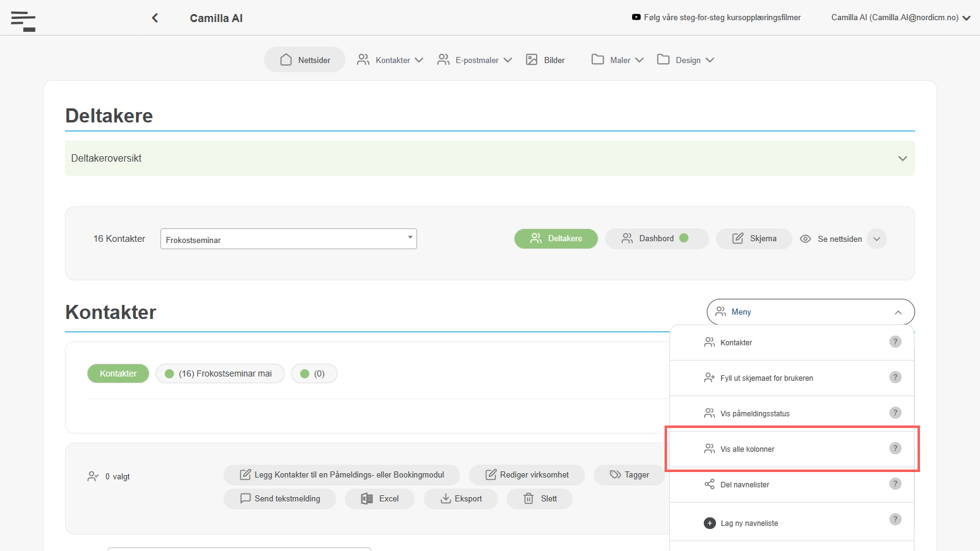
Task: Open the Kontakter navigation dropdown
Action: coord(390,59)
